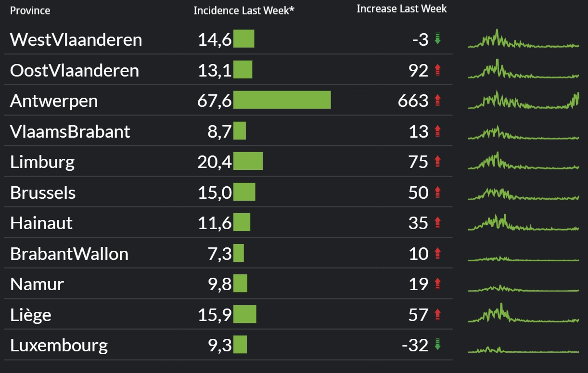Sort by the Province column header
This screenshot has width=588, height=373.
[x=30, y=11]
